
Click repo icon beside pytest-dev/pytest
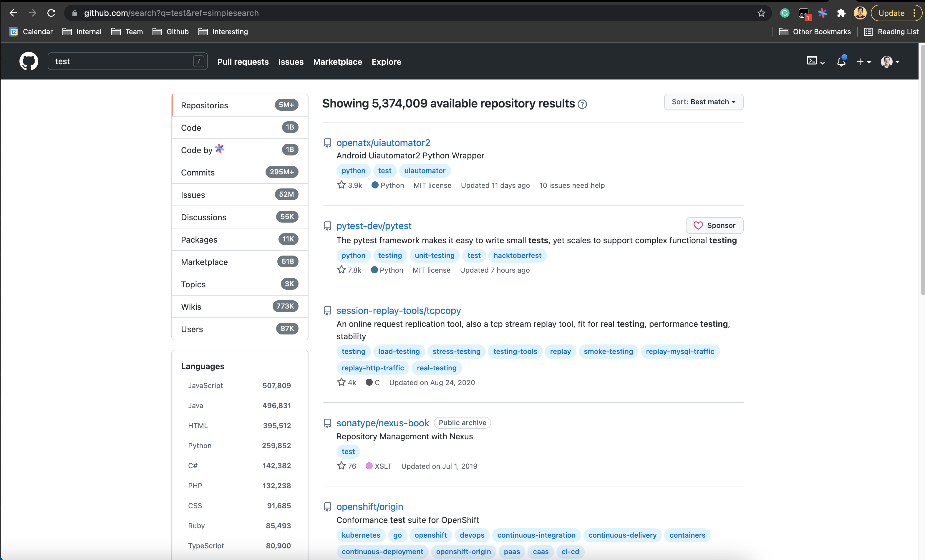(x=327, y=226)
